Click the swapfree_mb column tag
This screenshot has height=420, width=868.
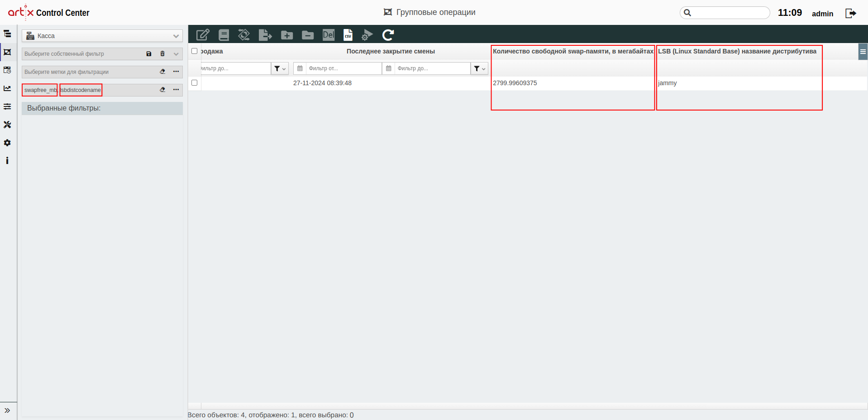(x=40, y=90)
